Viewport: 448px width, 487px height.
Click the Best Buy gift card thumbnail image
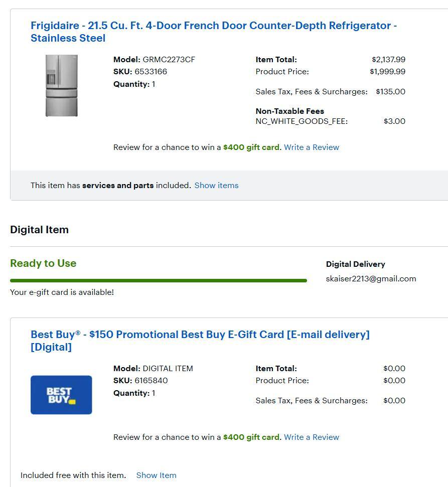point(61,394)
